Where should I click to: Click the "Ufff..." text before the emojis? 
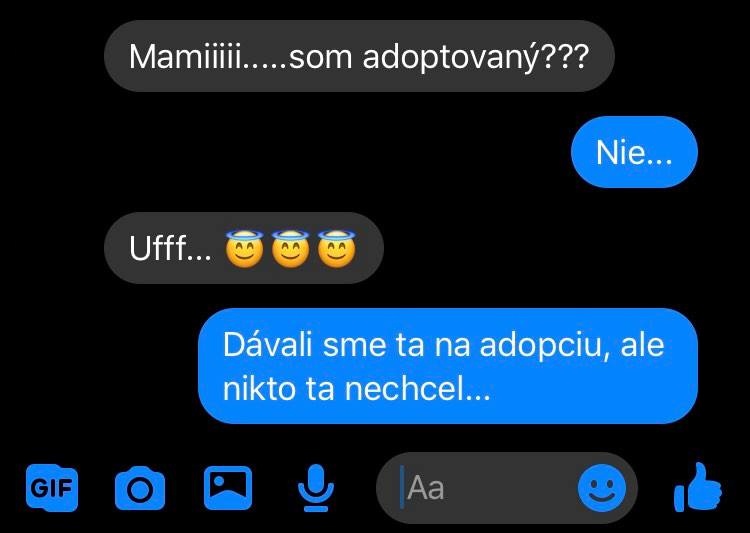tap(170, 248)
